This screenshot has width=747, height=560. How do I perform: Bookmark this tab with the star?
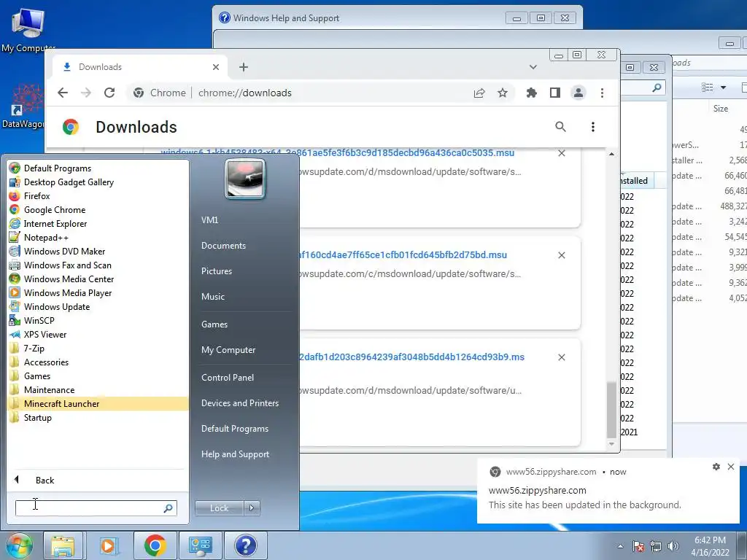point(503,93)
